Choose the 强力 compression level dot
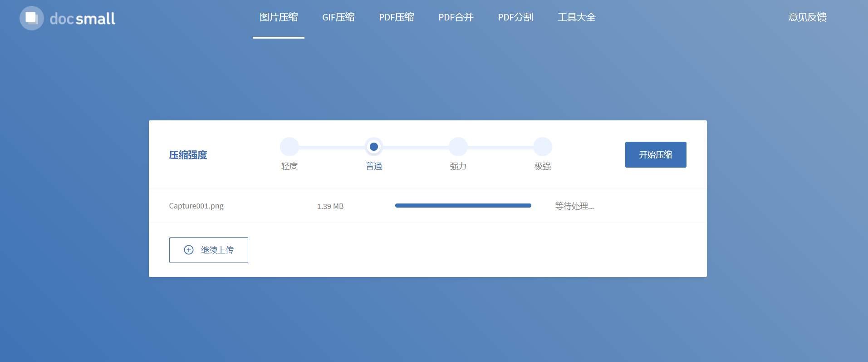Screen dimensions: 868x362 (458, 147)
